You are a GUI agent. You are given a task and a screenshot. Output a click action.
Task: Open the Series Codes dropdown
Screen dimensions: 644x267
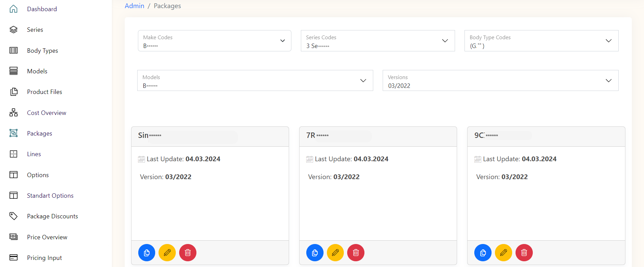pos(378,41)
